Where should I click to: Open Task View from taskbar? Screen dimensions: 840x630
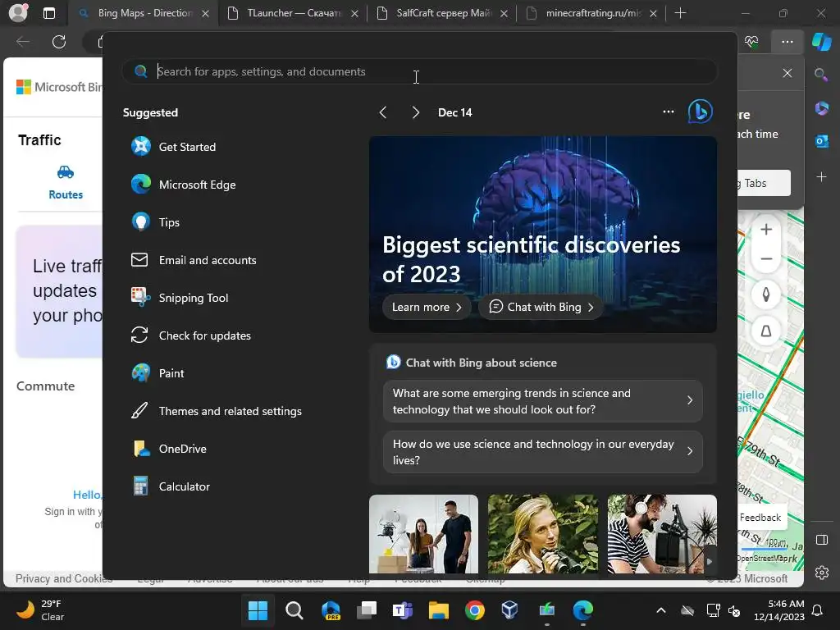367,610
